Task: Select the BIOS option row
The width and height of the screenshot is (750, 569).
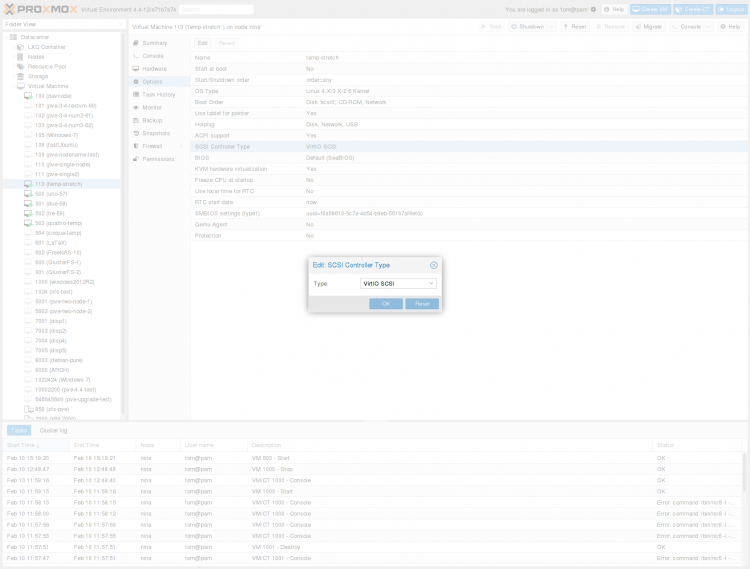Action: [469, 158]
